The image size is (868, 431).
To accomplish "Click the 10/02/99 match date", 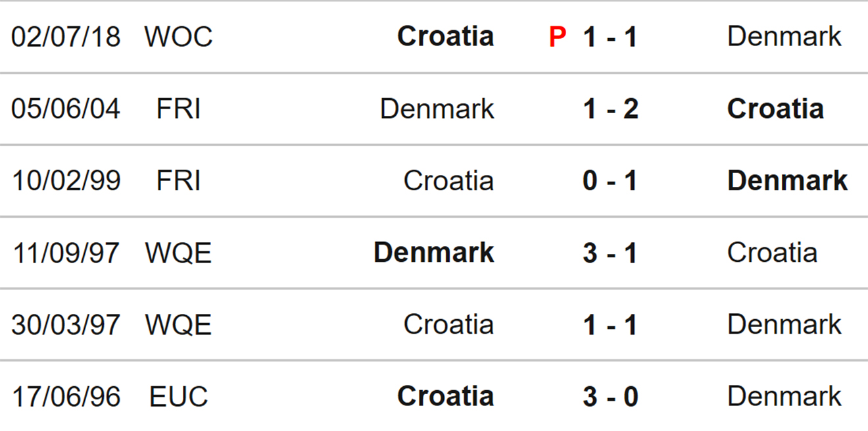I will (x=66, y=181).
